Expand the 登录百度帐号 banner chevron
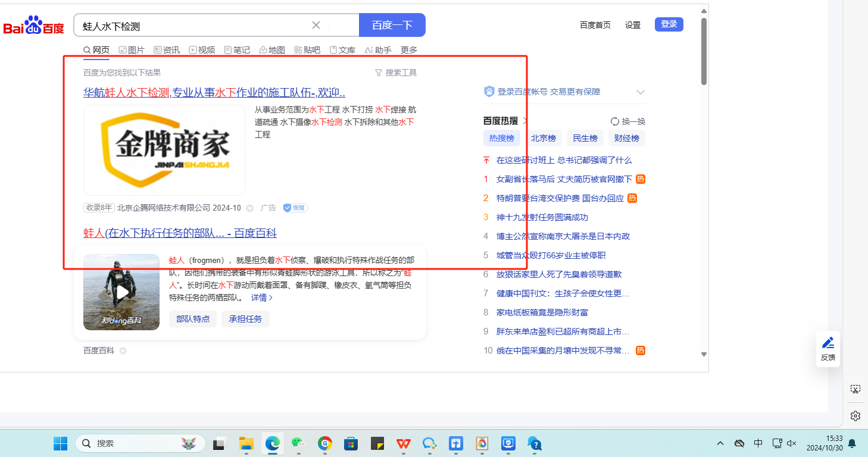This screenshot has height=457, width=868. coord(641,92)
